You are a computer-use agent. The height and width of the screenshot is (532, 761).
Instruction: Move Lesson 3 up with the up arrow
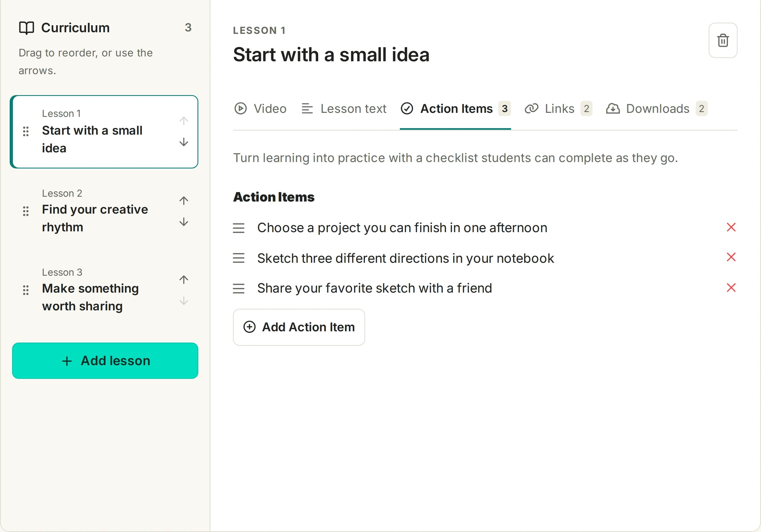click(184, 279)
